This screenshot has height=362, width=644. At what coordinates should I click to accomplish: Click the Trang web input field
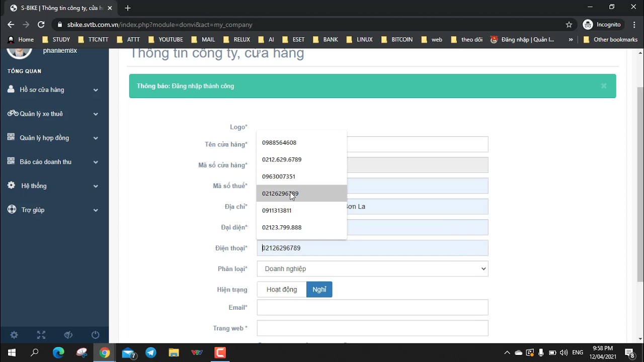pyautogui.click(x=372, y=328)
